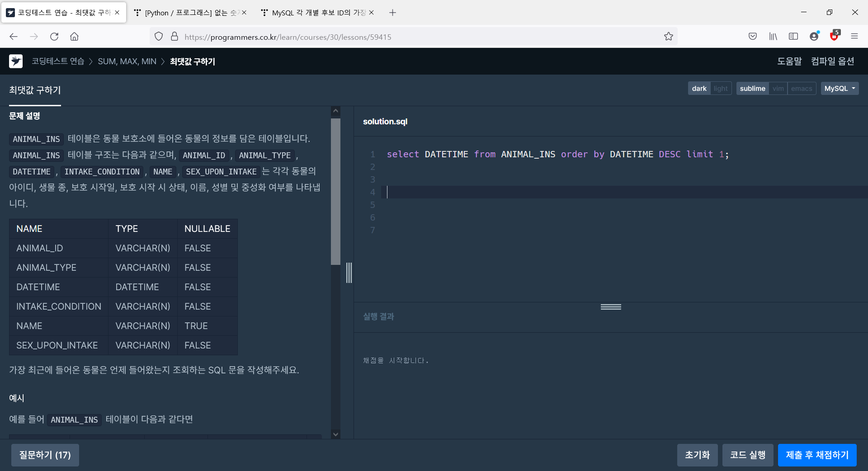Enable vim keybindings
This screenshot has width=868, height=471.
(778, 88)
